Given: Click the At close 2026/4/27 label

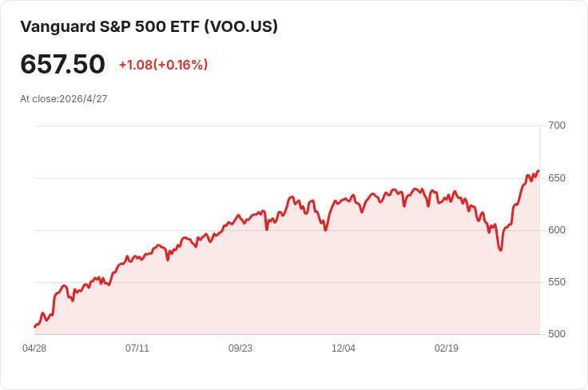Looking at the screenshot, I should (x=64, y=99).
